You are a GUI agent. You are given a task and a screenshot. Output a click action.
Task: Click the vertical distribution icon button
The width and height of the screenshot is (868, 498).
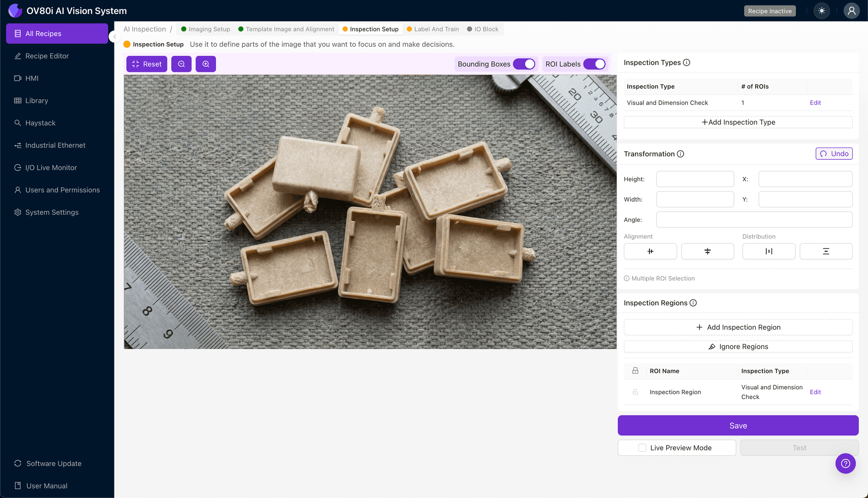point(826,251)
